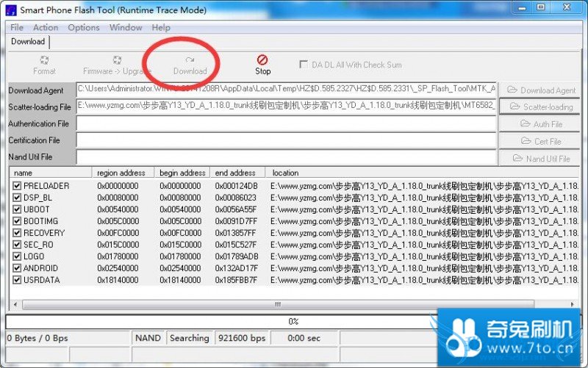Image resolution: width=588 pixels, height=368 pixels.
Task: Click the Nand Util File browse button
Action: click(540, 159)
